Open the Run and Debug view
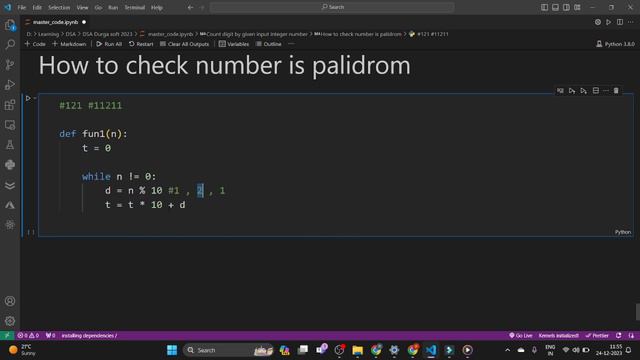This screenshot has height=360, width=640. coord(10,84)
